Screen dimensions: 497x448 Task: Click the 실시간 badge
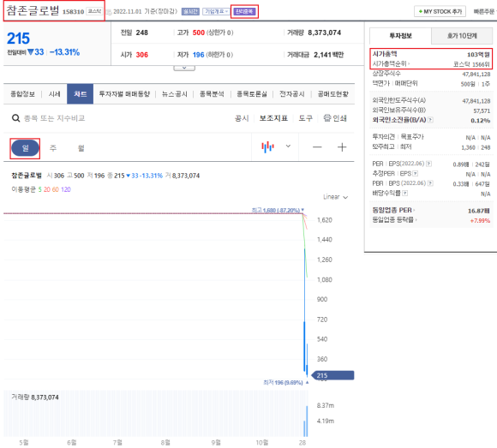pyautogui.click(x=190, y=11)
